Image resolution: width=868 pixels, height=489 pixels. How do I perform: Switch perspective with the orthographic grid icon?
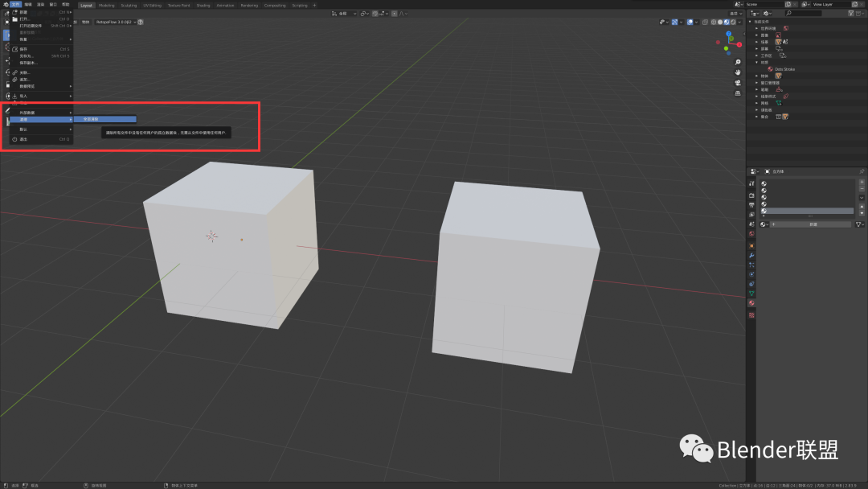737,93
